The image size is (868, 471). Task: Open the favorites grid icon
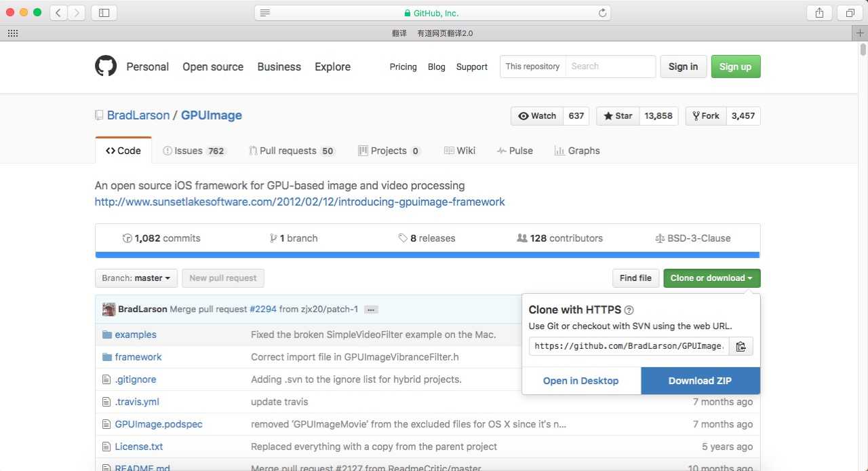[12, 33]
